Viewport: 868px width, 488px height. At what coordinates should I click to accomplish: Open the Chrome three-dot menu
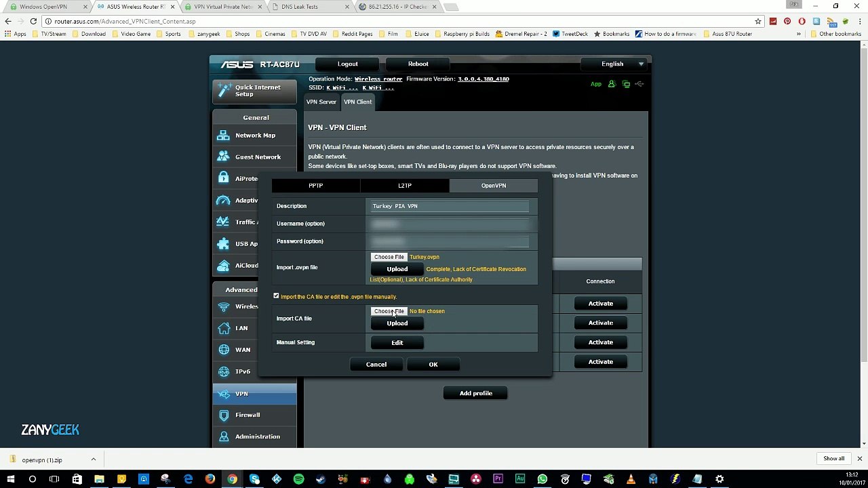[859, 21]
